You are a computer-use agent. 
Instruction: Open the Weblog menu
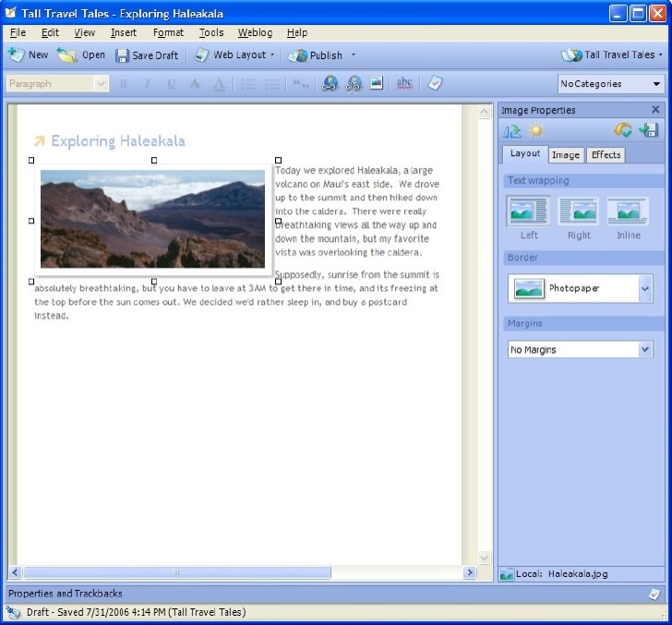tap(255, 32)
